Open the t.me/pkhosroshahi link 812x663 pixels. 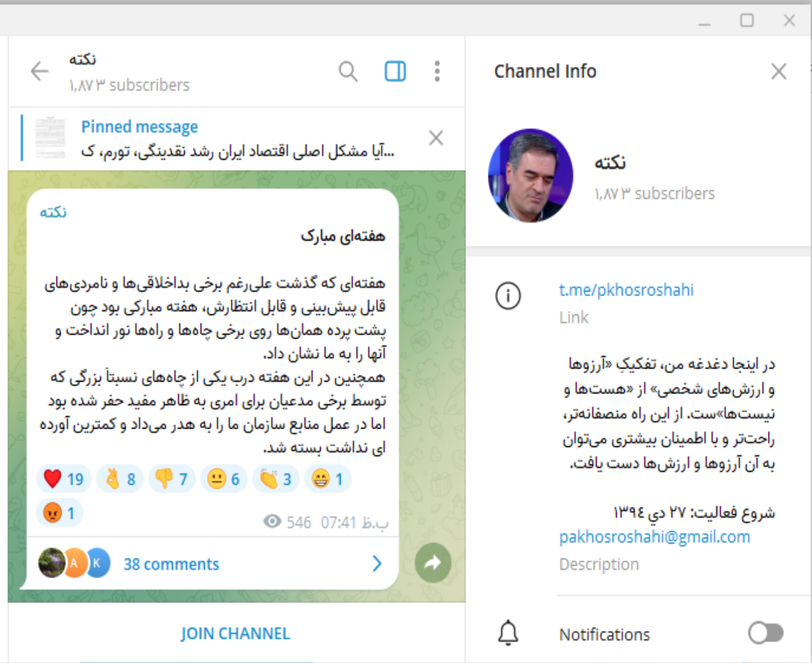tap(626, 290)
